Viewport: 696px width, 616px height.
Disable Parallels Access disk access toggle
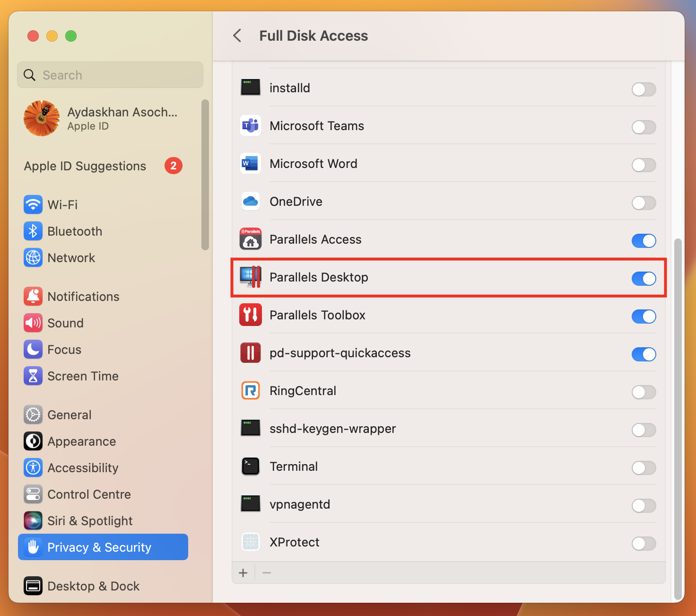(x=644, y=240)
